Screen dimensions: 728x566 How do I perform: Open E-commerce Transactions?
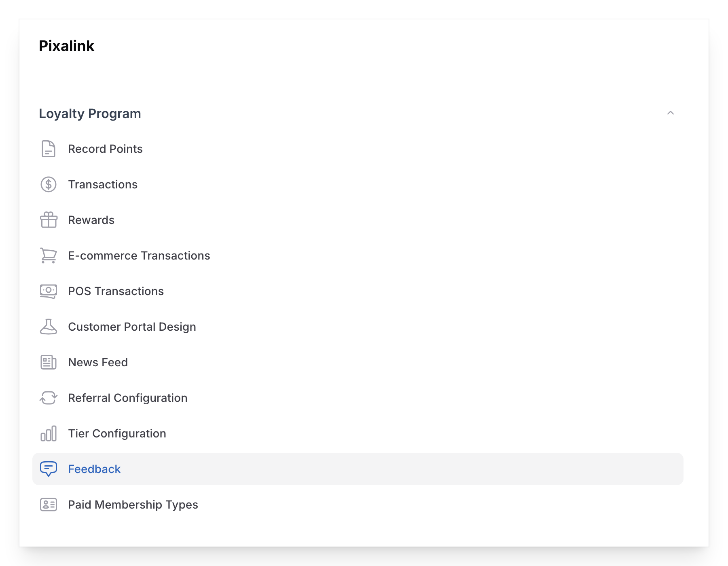coord(139,256)
